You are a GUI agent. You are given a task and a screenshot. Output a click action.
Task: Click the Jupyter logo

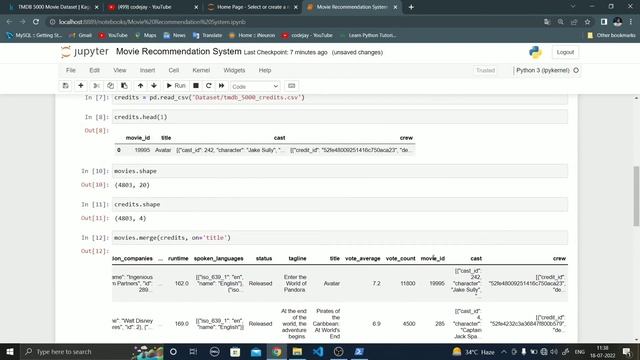85,52
